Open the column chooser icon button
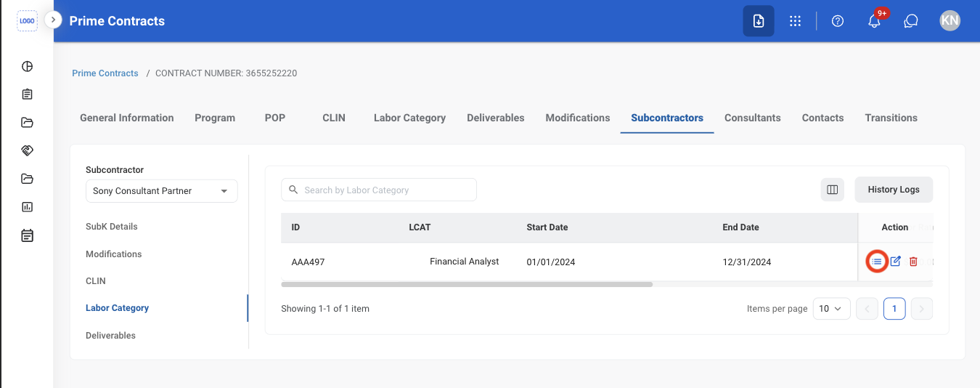The width and height of the screenshot is (980, 388). pyautogui.click(x=833, y=190)
